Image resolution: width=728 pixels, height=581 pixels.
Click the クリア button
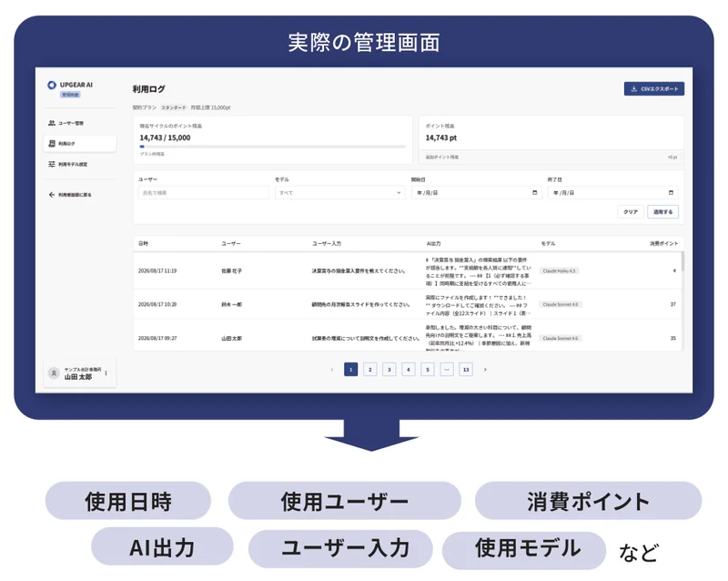pos(631,212)
